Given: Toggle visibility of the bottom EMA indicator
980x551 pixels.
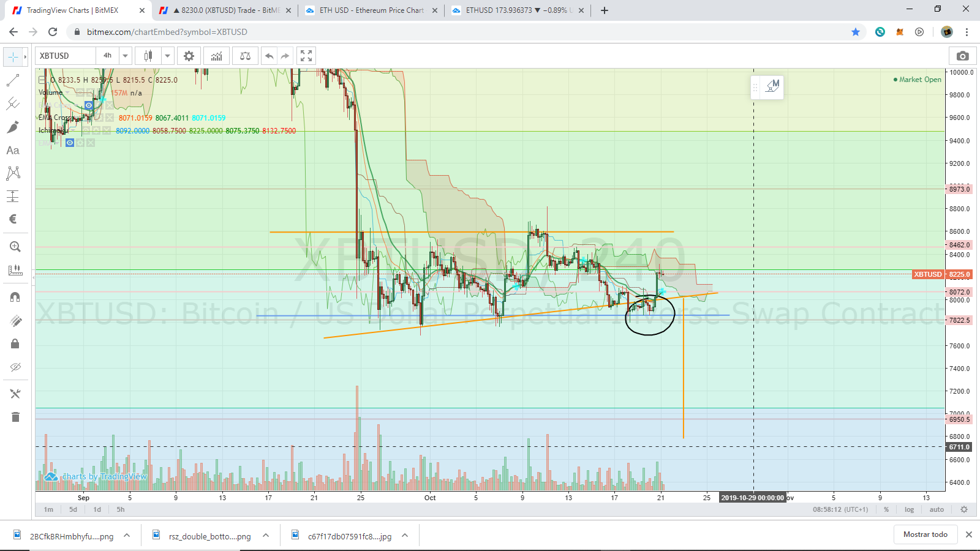Looking at the screenshot, I should click(x=70, y=143).
